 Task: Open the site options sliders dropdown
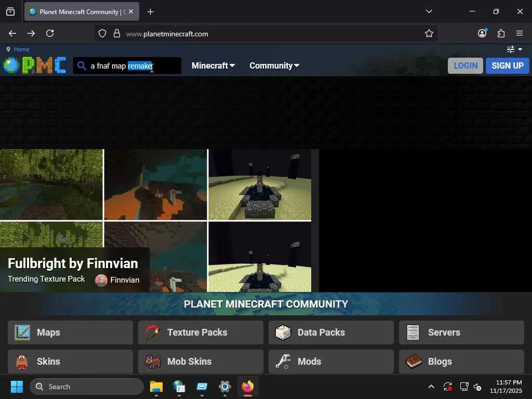point(514,49)
